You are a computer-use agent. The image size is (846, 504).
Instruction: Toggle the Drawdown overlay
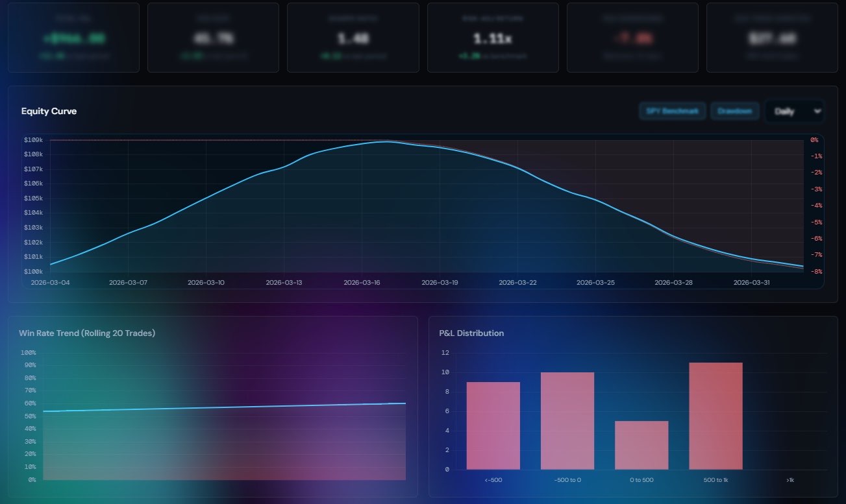click(736, 111)
